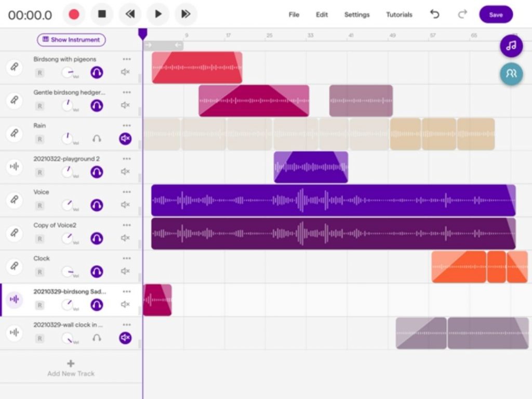Open the File menu

(x=294, y=15)
